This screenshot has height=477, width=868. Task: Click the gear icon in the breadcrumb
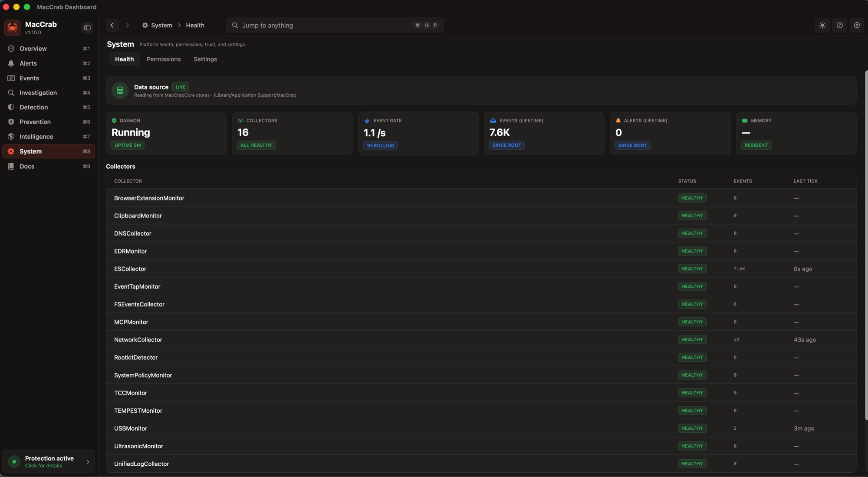pos(145,25)
